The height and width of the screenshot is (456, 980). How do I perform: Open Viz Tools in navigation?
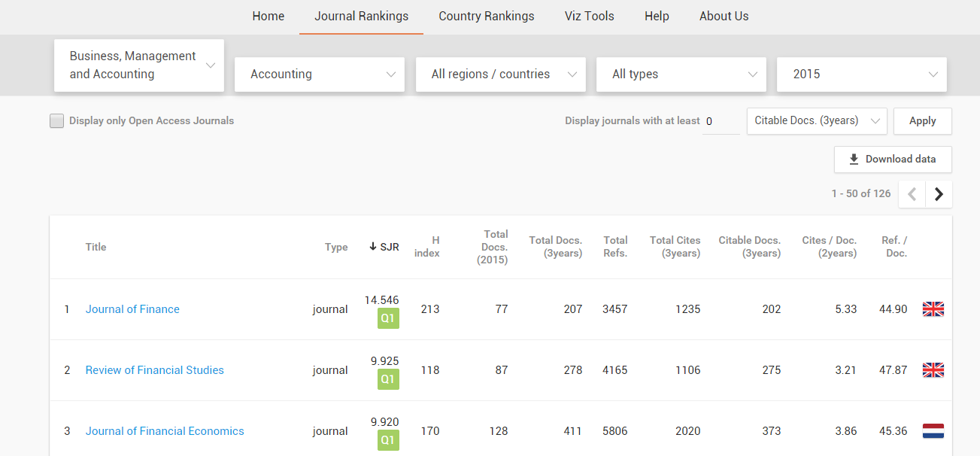pos(590,16)
